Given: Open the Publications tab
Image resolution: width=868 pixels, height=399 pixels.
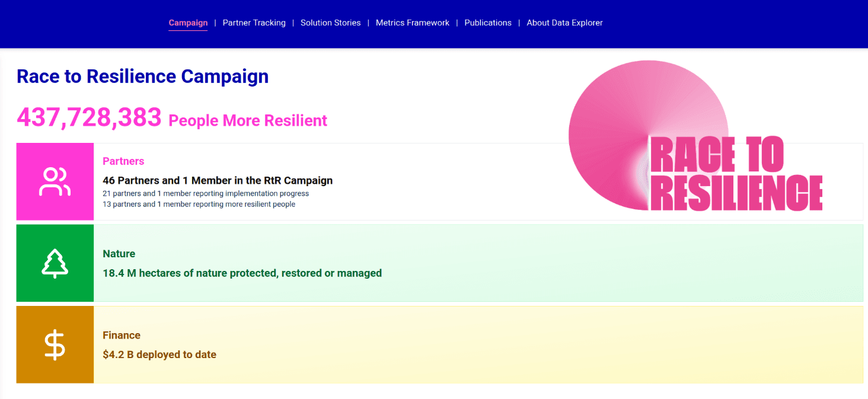Looking at the screenshot, I should tap(488, 23).
